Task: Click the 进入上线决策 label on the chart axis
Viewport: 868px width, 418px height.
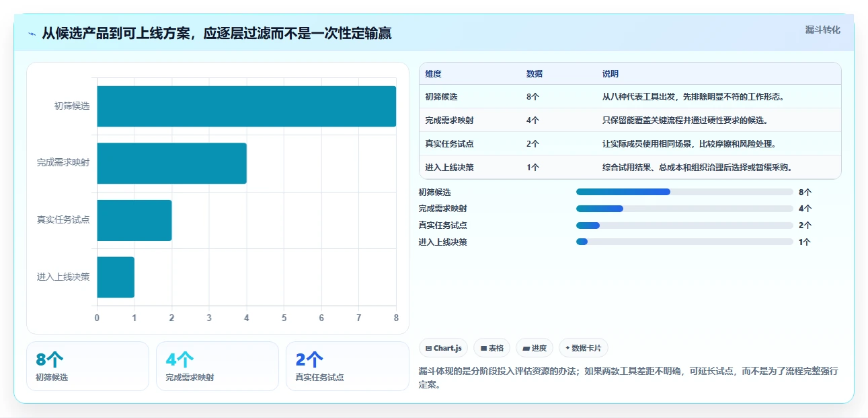Action: (63, 277)
